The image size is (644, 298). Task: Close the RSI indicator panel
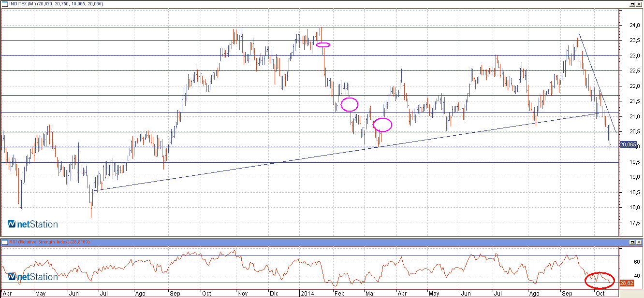(x=639, y=241)
